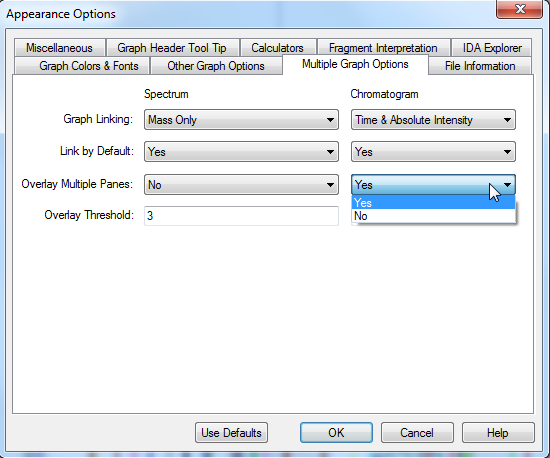
Task: Go to Fragment Interpretation tab
Action: [383, 48]
